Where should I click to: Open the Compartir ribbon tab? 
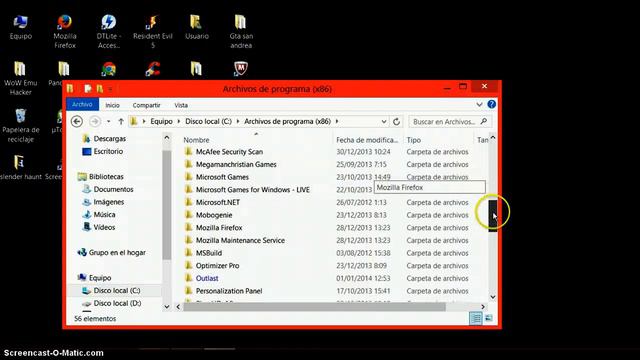click(146, 105)
